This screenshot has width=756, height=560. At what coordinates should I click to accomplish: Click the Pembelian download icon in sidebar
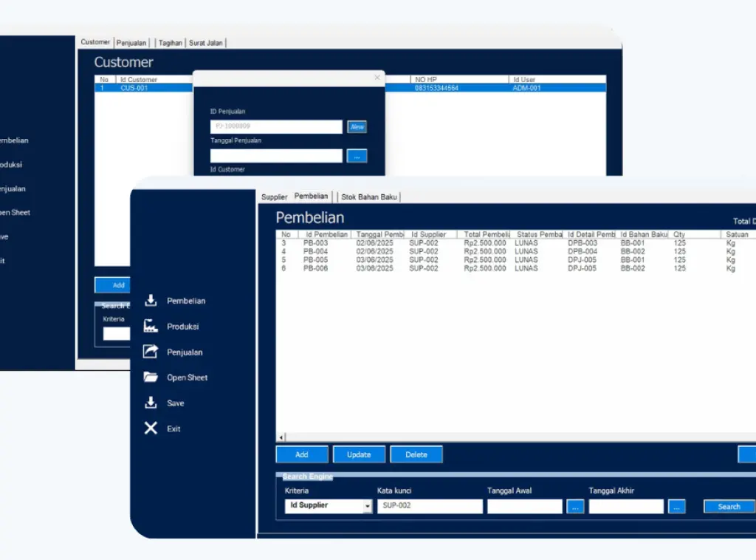(151, 301)
